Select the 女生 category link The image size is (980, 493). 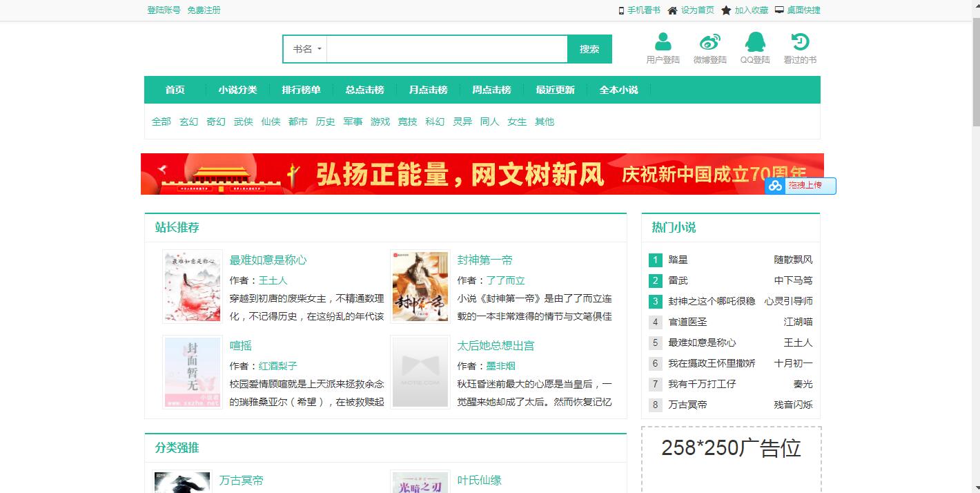518,122
